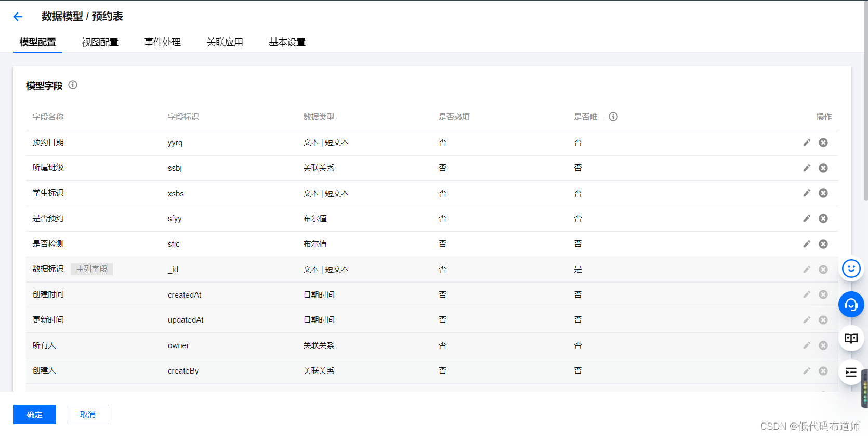Open the documentation book button
868x436 pixels.
coord(851,338)
